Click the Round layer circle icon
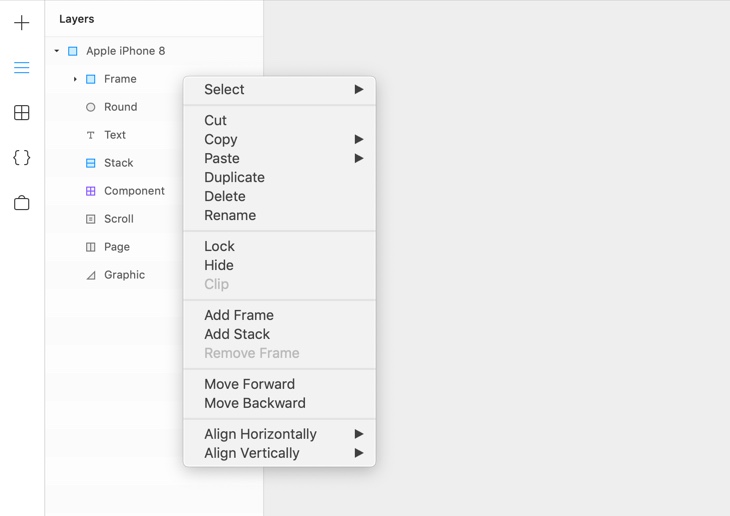Viewport: 730px width, 516px height. [90, 107]
